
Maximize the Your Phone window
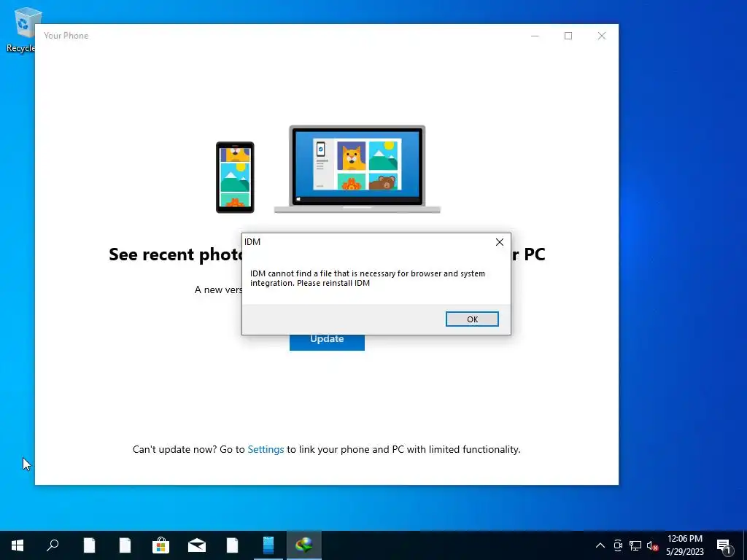point(568,36)
